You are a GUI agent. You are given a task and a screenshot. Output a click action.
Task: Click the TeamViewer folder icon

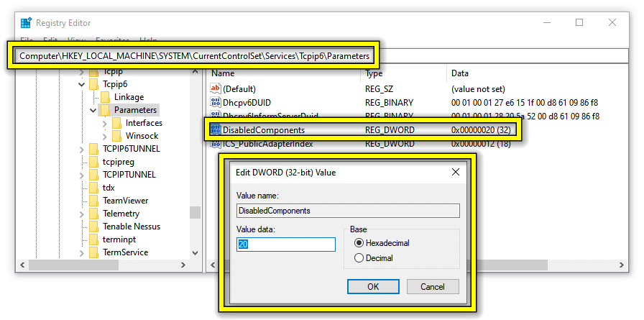pos(94,201)
